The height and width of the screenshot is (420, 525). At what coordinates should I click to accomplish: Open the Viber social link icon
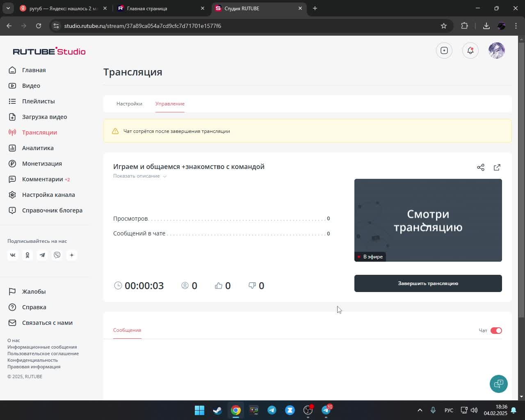(57, 255)
